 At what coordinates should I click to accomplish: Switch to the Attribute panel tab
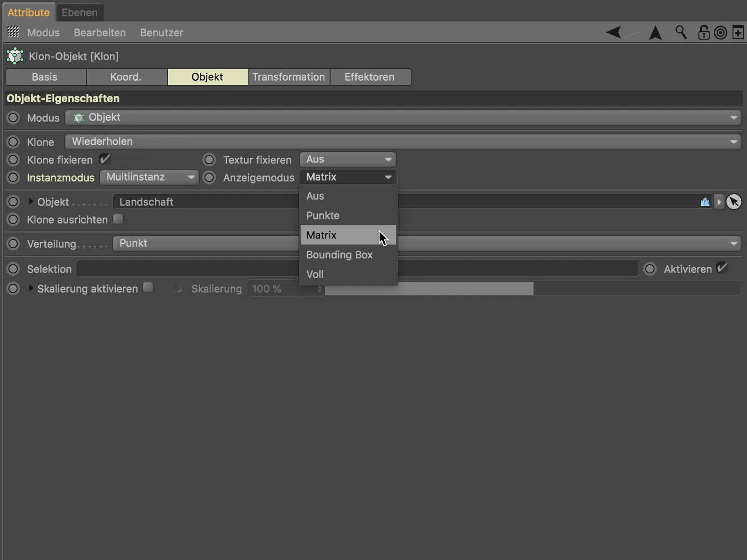(28, 13)
